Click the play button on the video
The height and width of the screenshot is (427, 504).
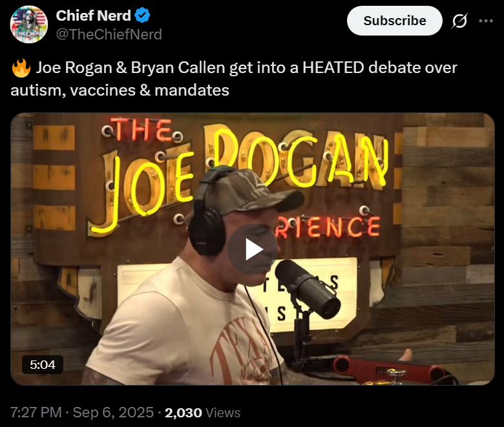(x=253, y=249)
